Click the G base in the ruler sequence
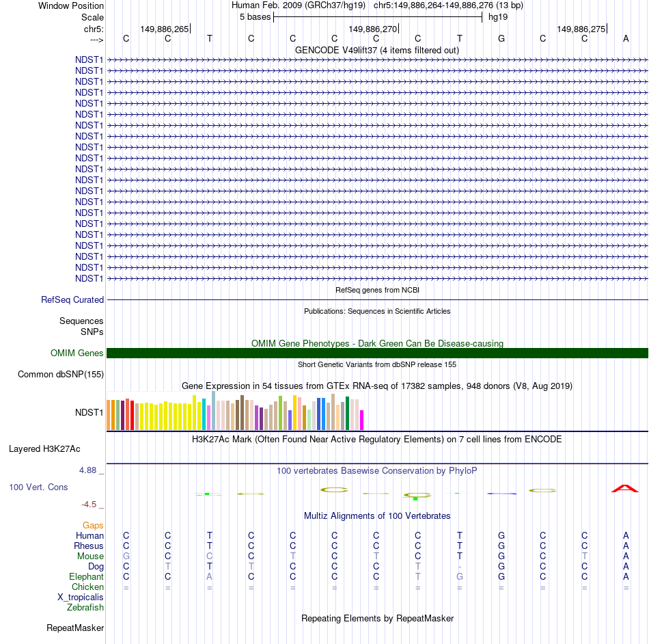Viewport: 649px width, 644px height. (501, 38)
